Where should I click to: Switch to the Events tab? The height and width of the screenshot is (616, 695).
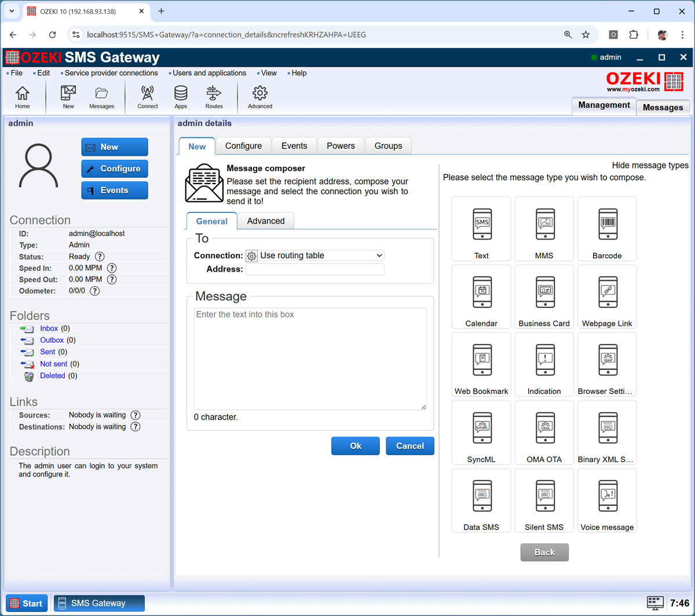[x=294, y=146]
